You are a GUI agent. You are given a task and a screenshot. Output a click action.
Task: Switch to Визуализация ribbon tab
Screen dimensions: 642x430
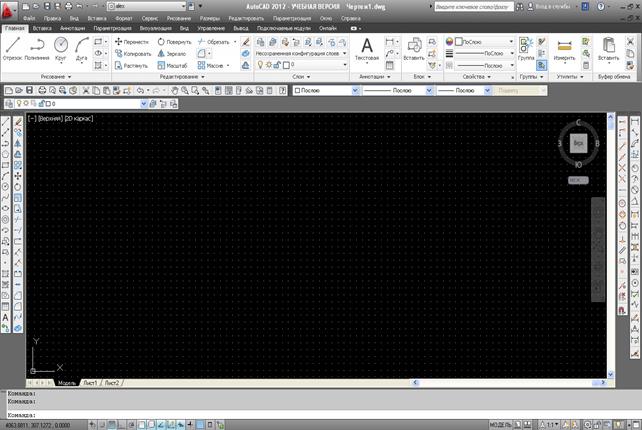pyautogui.click(x=156, y=28)
